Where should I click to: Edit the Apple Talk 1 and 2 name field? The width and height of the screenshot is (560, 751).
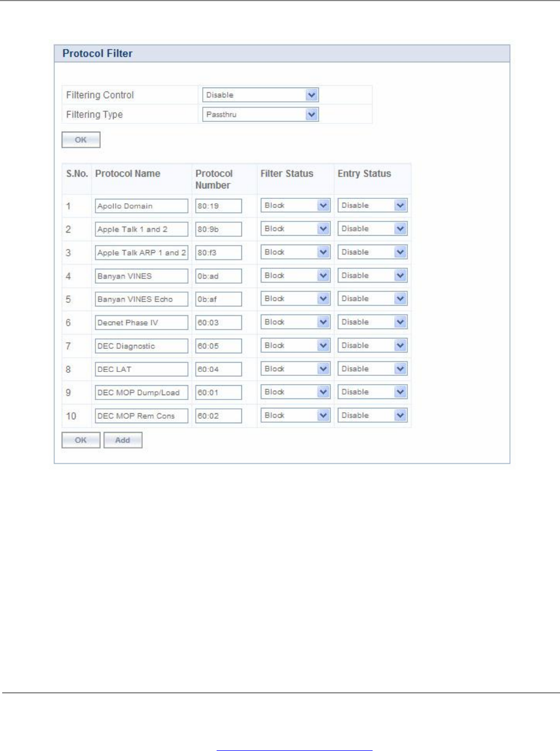[141, 229]
